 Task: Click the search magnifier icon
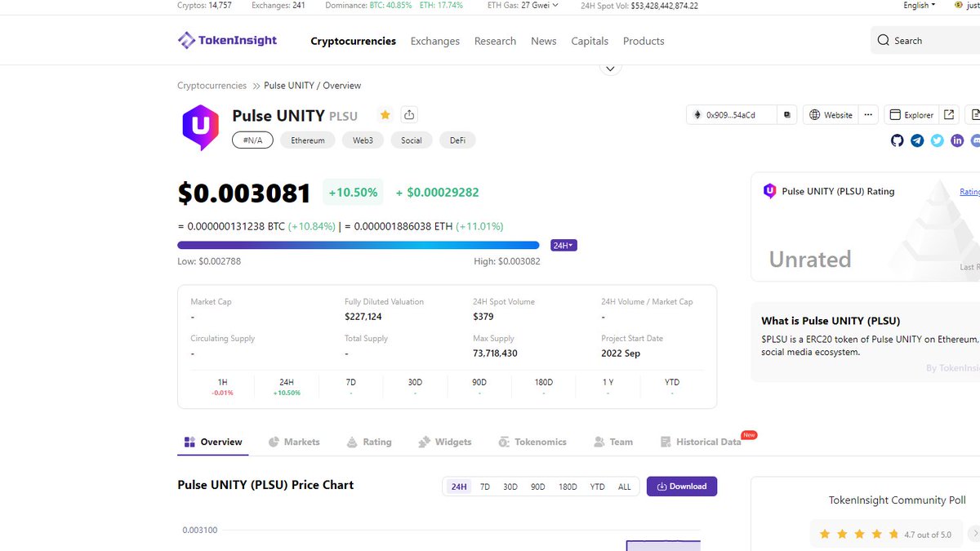884,41
